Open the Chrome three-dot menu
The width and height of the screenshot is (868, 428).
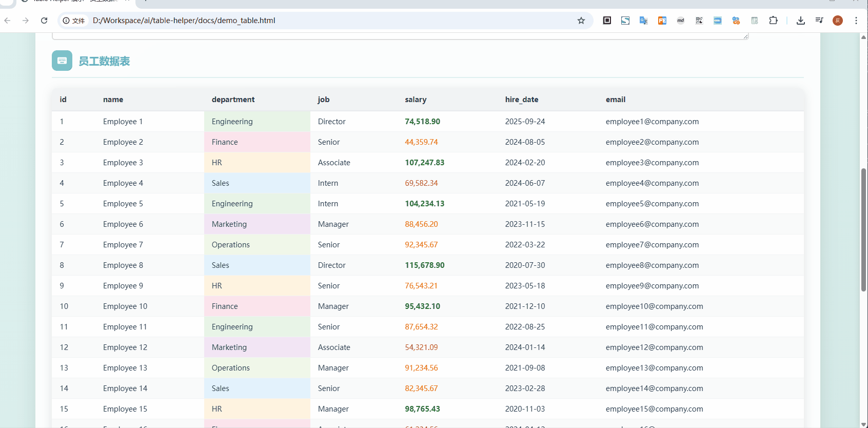[856, 21]
